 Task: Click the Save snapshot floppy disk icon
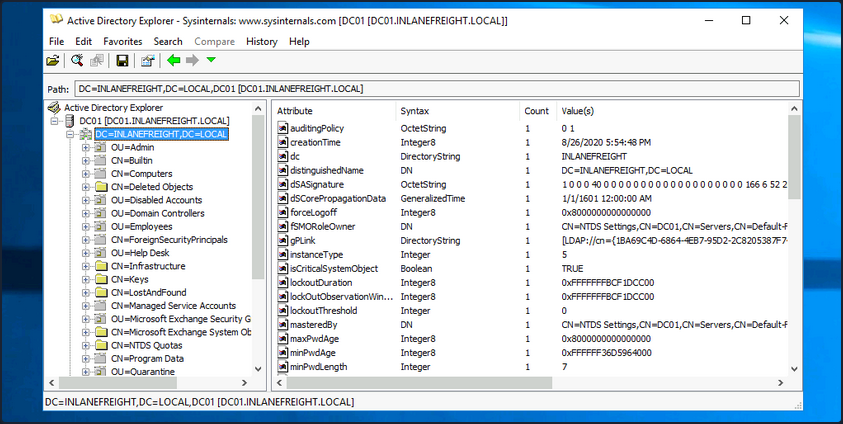122,61
